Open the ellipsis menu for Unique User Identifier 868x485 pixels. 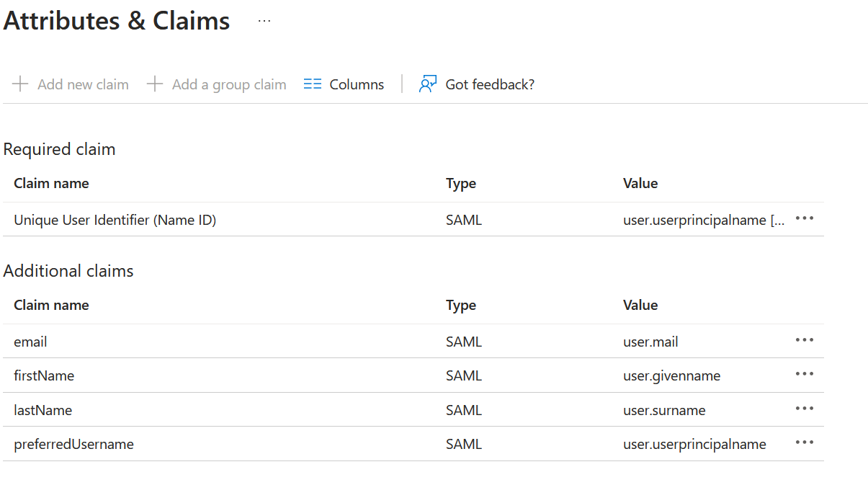click(804, 219)
